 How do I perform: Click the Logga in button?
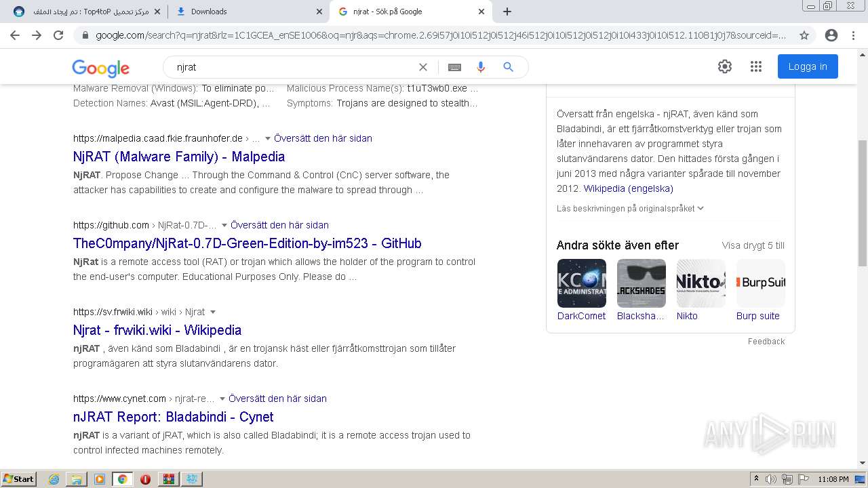pyautogui.click(x=808, y=66)
